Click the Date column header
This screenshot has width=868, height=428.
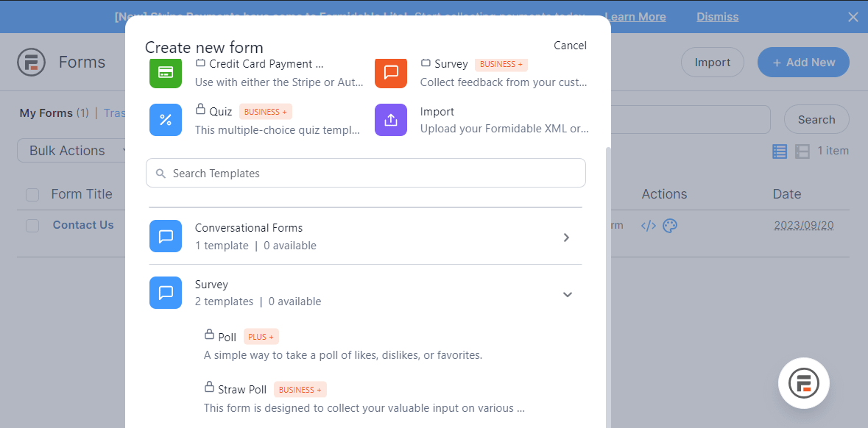pos(787,194)
